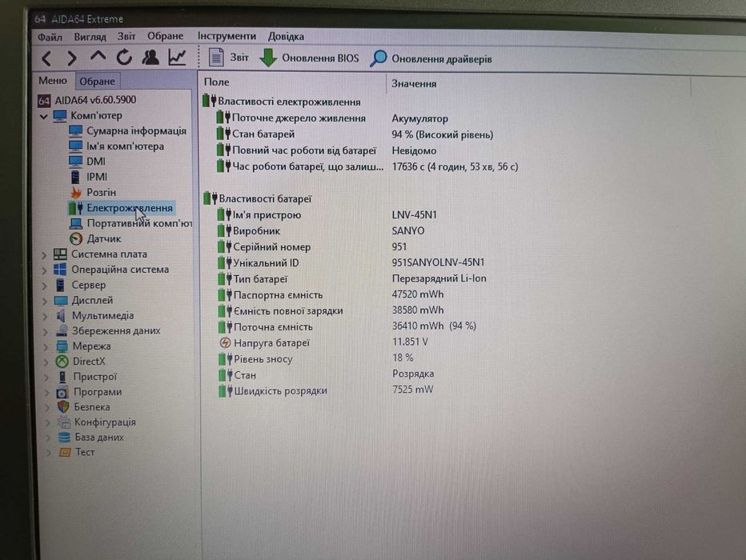Sort by the Поле column header

tap(216, 82)
